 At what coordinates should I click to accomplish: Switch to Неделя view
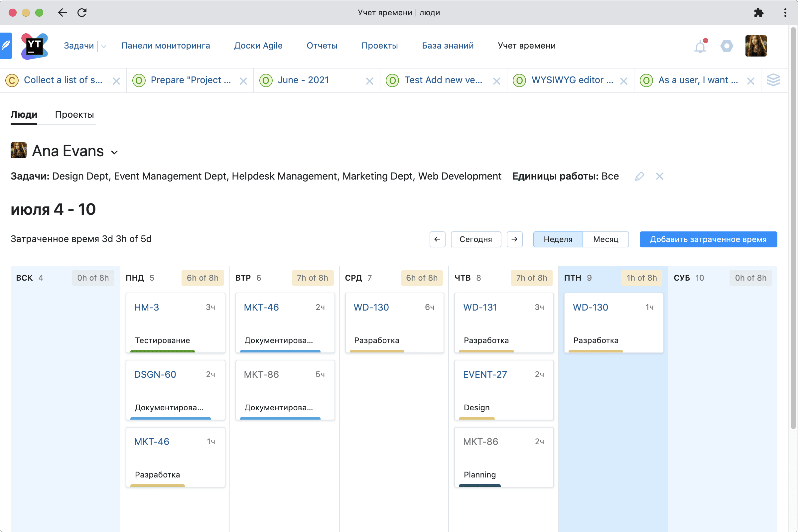(x=557, y=239)
